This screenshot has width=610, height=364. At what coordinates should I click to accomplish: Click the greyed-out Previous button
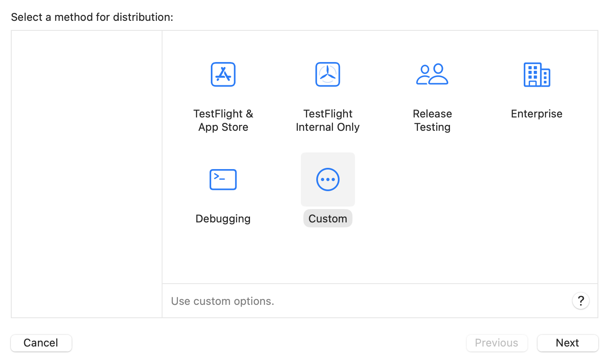(497, 343)
